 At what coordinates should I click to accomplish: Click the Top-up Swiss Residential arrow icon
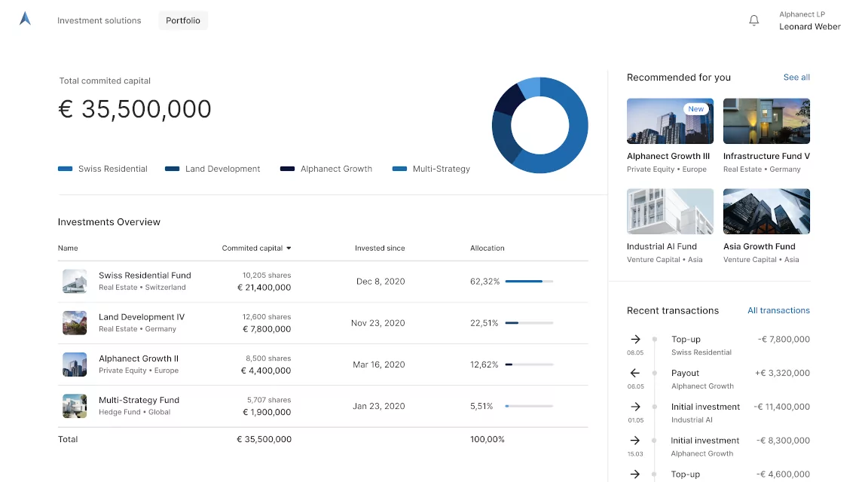point(635,339)
